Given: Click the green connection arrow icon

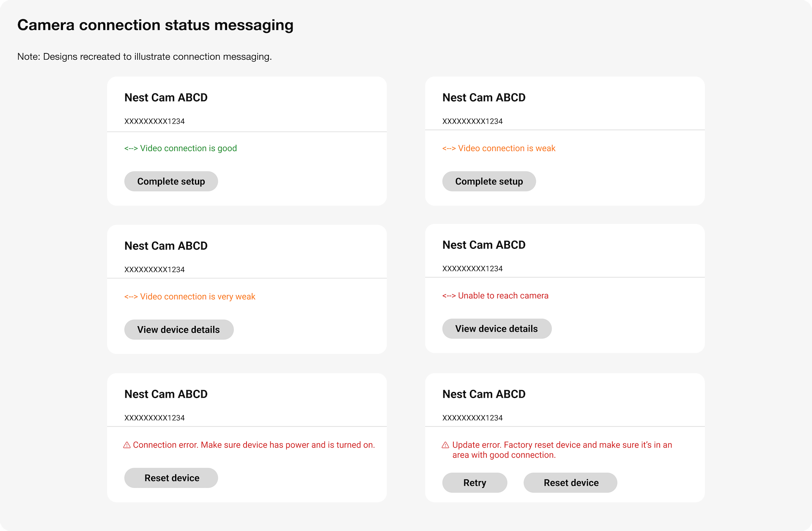Looking at the screenshot, I should coord(131,149).
